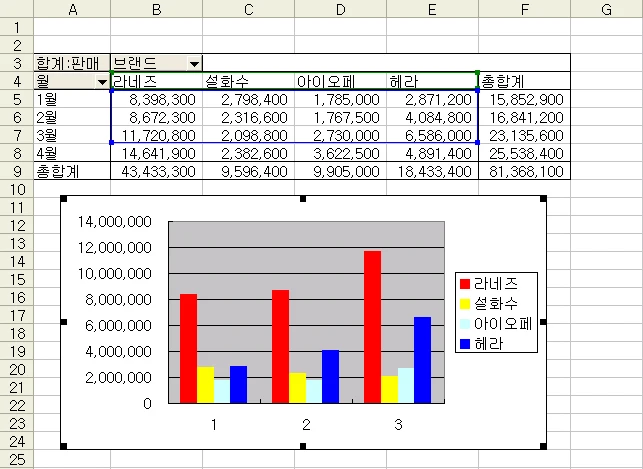Image resolution: width=643 pixels, height=469 pixels.
Task: Click the 아이오페 header cell in the pivot table
Action: (x=340, y=81)
